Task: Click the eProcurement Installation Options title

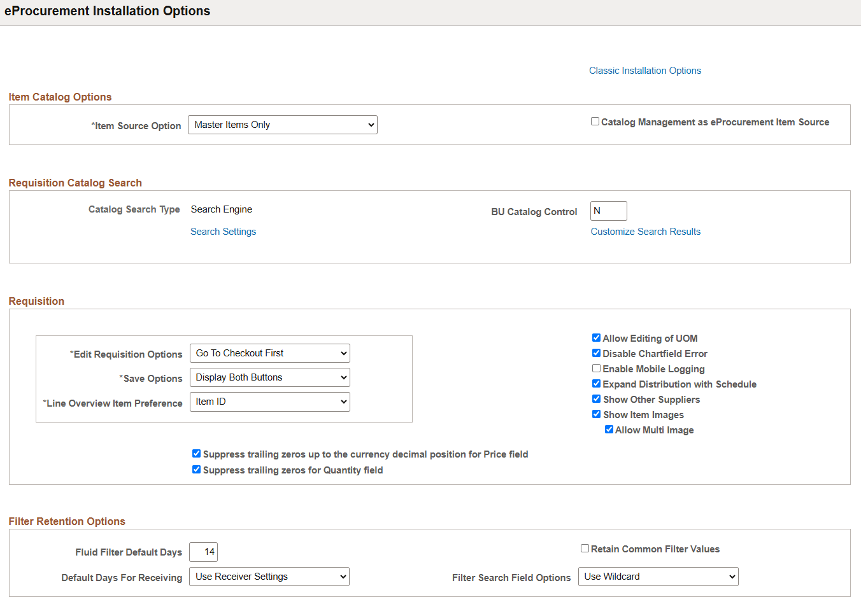Action: click(107, 11)
